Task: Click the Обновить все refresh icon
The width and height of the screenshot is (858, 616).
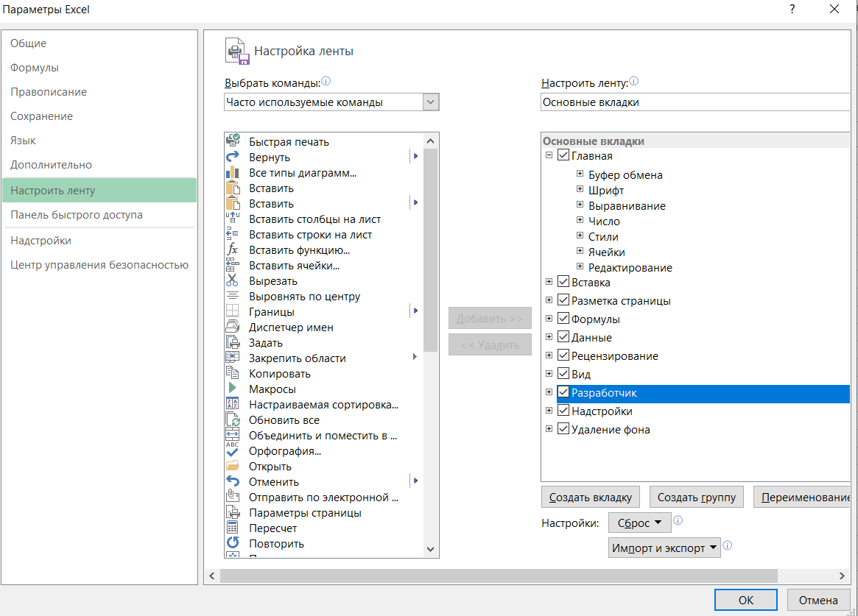Action: point(233,419)
